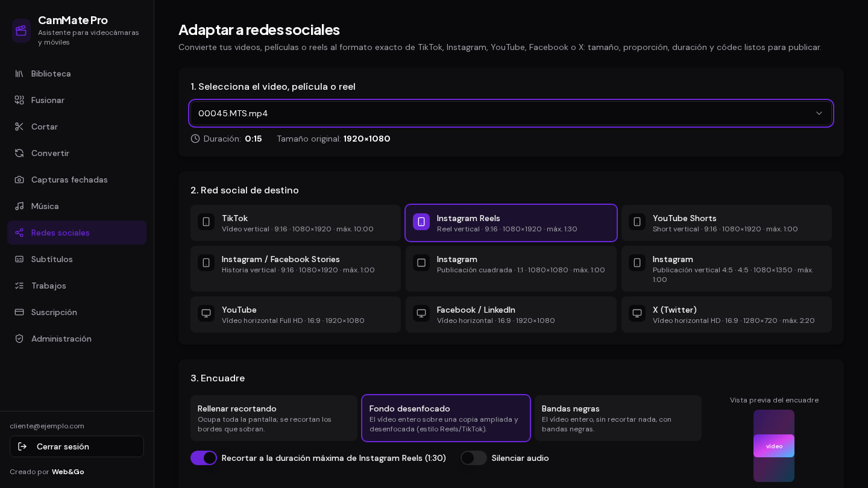Open the Subtítulos section

pos(77,259)
